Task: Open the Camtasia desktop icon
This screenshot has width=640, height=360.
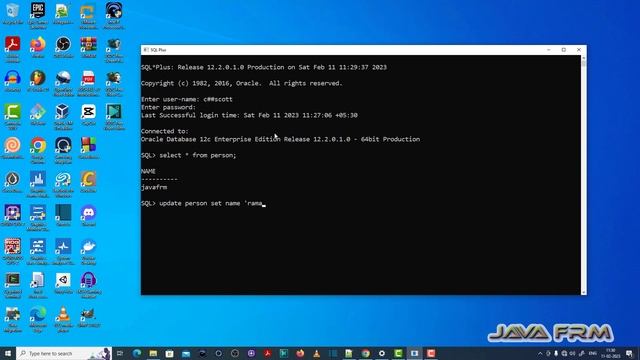Action: [13, 116]
